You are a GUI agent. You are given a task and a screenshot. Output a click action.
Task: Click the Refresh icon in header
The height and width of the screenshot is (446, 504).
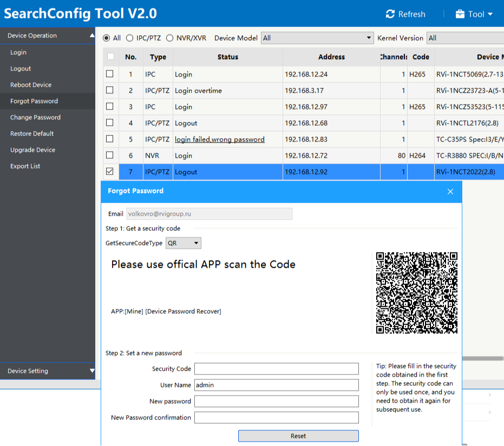(x=390, y=14)
